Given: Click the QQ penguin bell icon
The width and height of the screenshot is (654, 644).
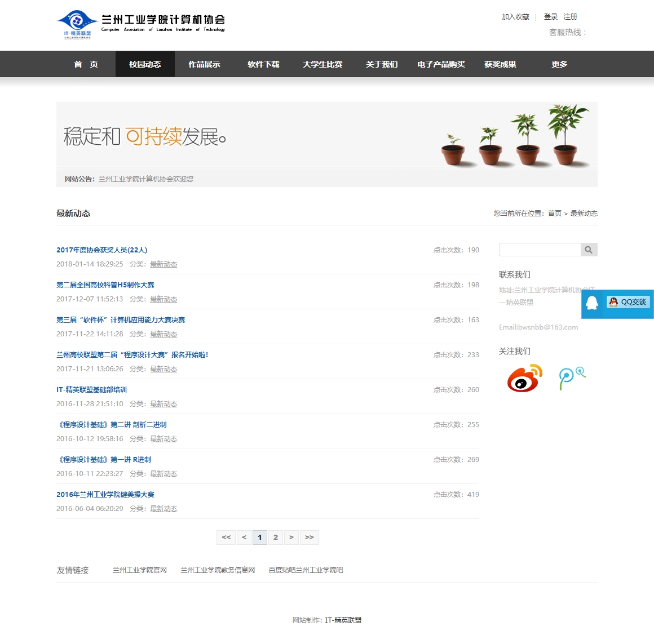Looking at the screenshot, I should point(592,303).
